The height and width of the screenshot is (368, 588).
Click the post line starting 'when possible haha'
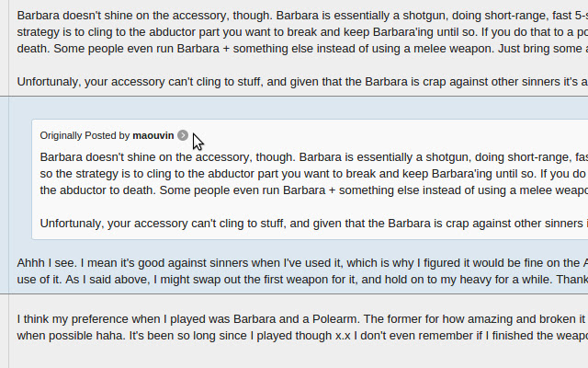[x=302, y=336]
